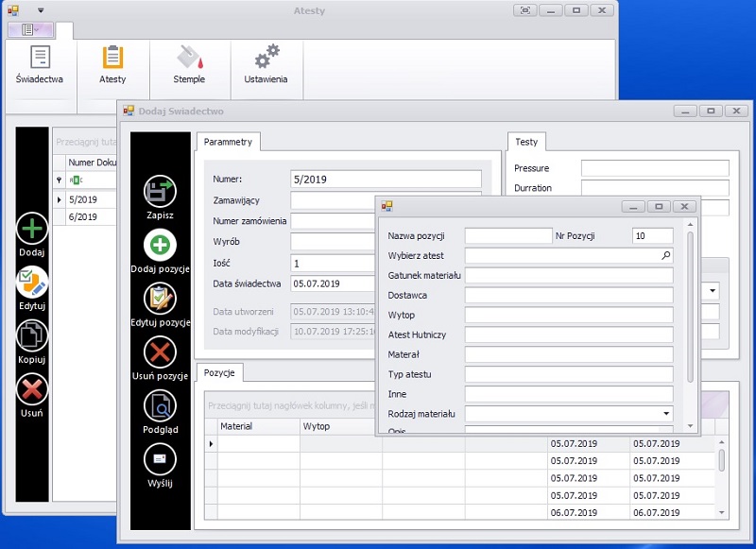Viewport: 756px width, 549px height.
Task: Click the Nazwa pozycji input field
Action: (x=508, y=235)
